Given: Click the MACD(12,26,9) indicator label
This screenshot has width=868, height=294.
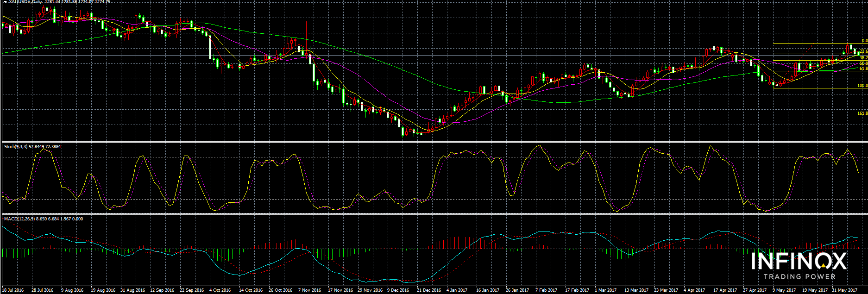Looking at the screenshot, I should pos(19,219).
